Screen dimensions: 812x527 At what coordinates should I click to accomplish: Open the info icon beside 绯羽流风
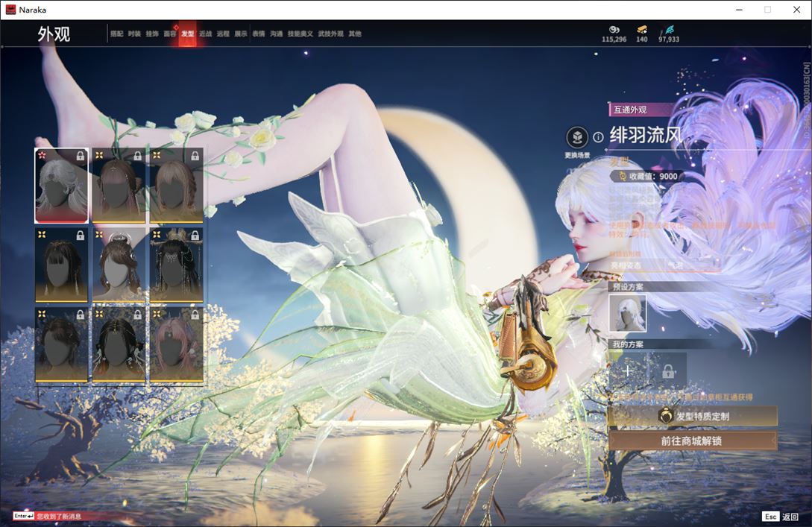598,137
